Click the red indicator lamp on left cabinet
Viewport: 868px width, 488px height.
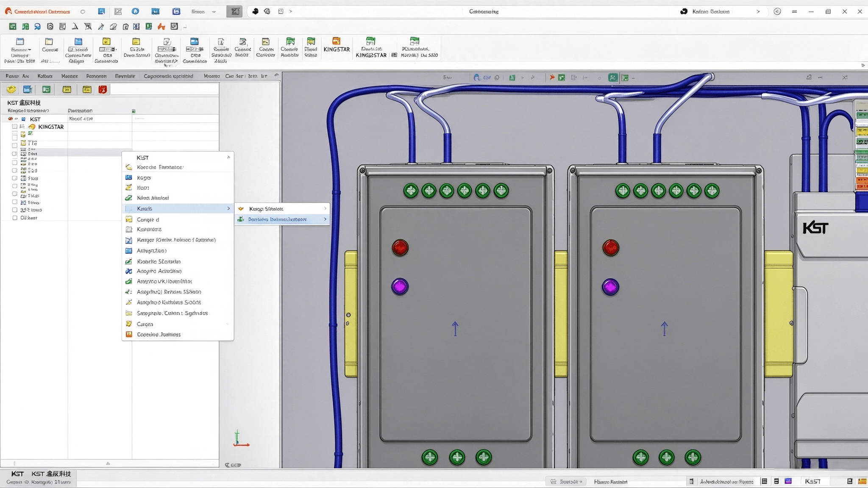click(x=400, y=247)
